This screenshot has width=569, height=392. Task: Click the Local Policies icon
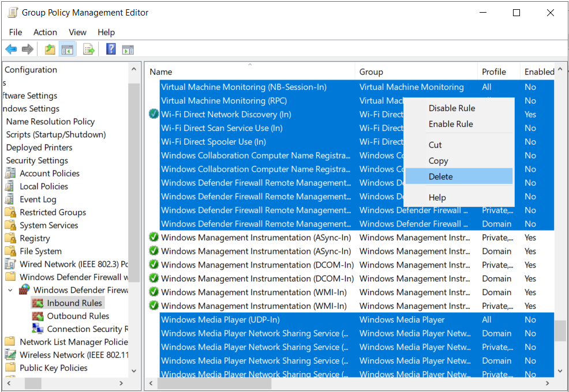[9, 186]
